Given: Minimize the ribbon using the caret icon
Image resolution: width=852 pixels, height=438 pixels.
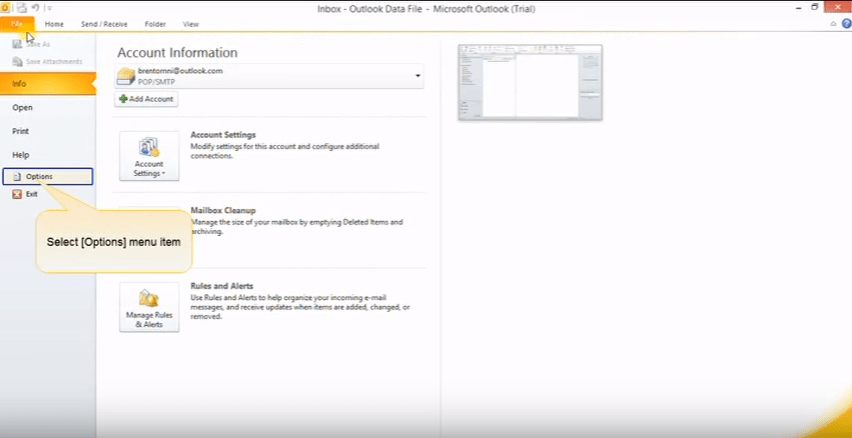Looking at the screenshot, I should point(834,24).
